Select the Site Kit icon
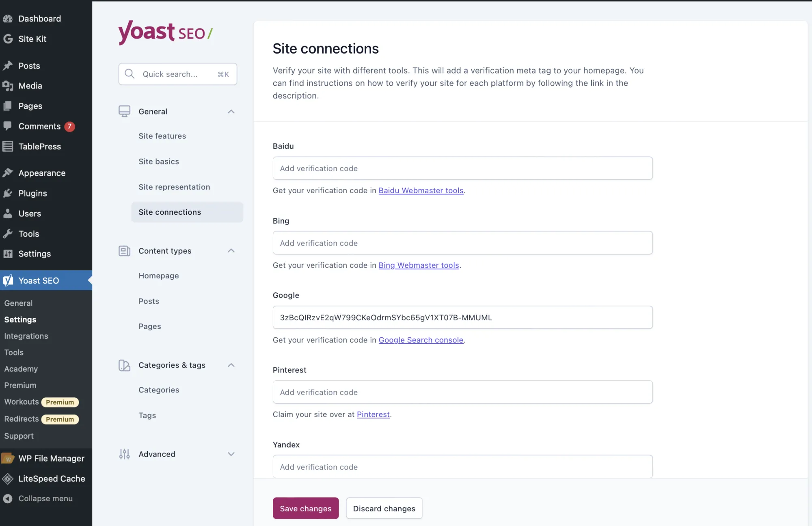The width and height of the screenshot is (812, 526). [8, 39]
